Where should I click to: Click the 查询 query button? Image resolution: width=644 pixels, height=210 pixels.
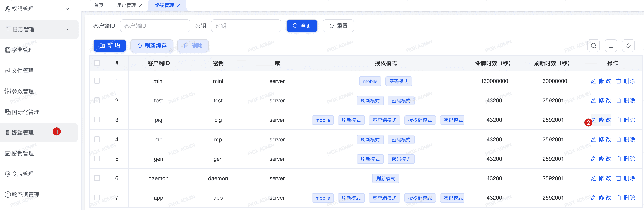click(x=302, y=26)
